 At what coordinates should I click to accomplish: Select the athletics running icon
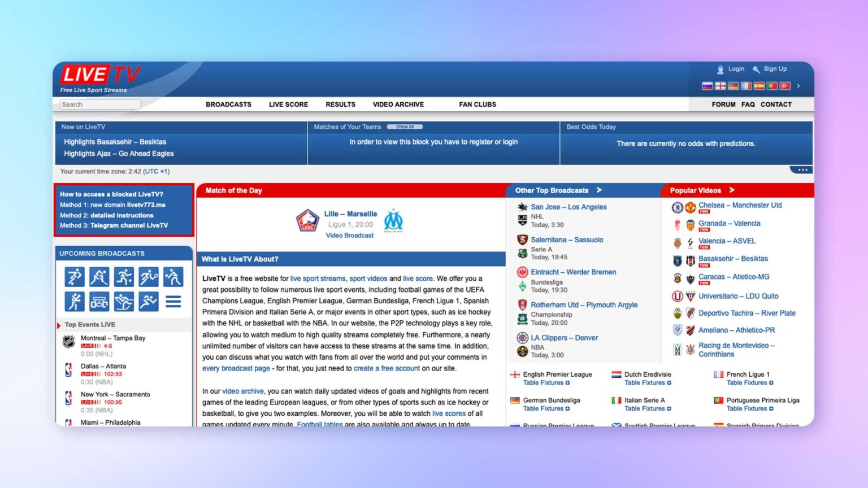[x=149, y=302]
